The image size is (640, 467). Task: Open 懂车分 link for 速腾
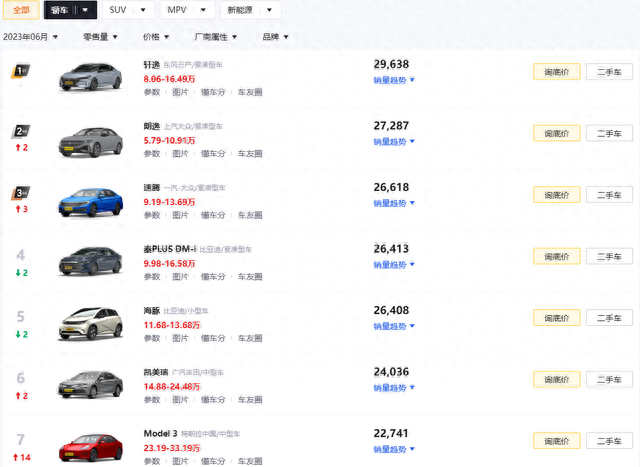213,215
